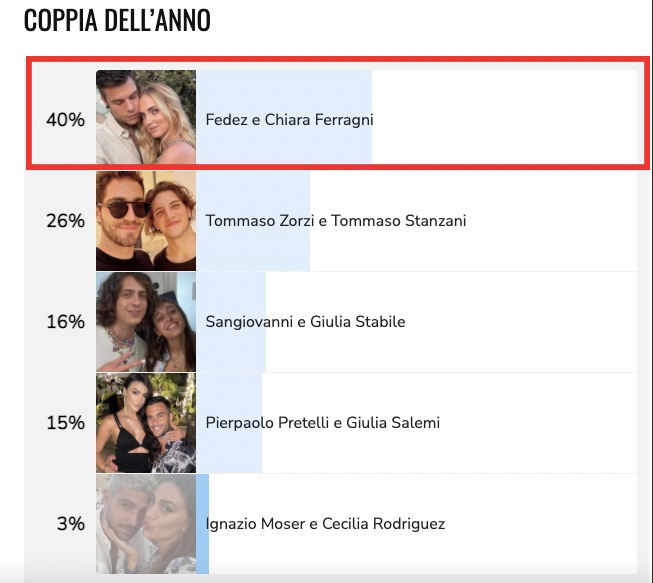This screenshot has height=583, width=653.
Task: Click the 15% result label
Action: [65, 423]
